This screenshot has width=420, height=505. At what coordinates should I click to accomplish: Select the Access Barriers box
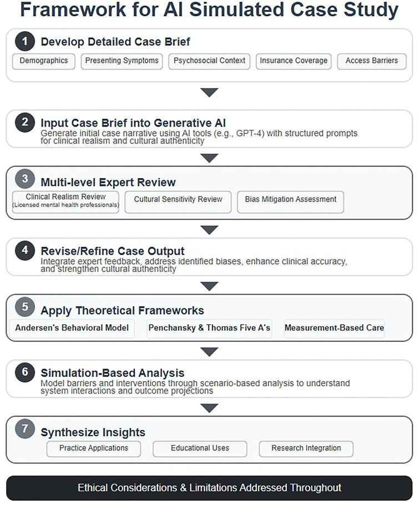tap(371, 61)
